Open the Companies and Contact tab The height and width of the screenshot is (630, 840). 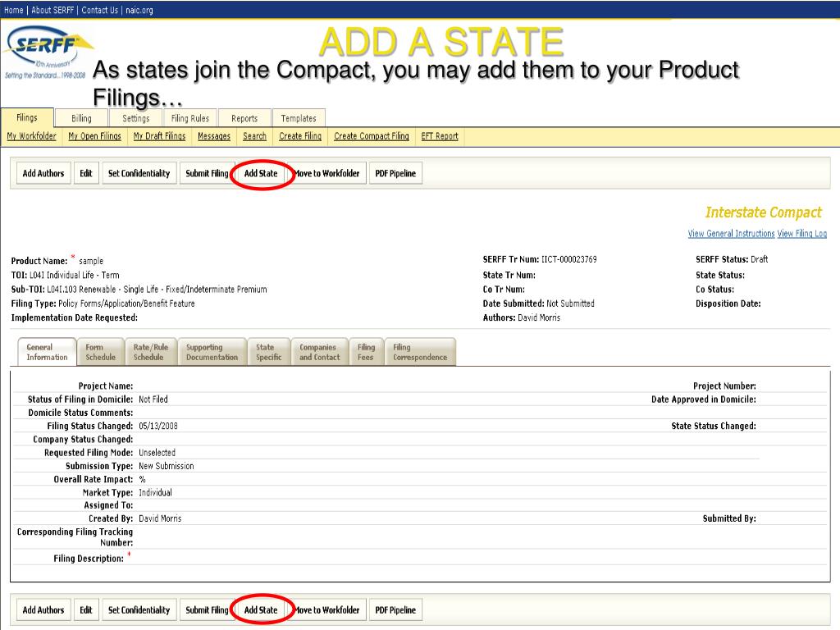click(319, 352)
